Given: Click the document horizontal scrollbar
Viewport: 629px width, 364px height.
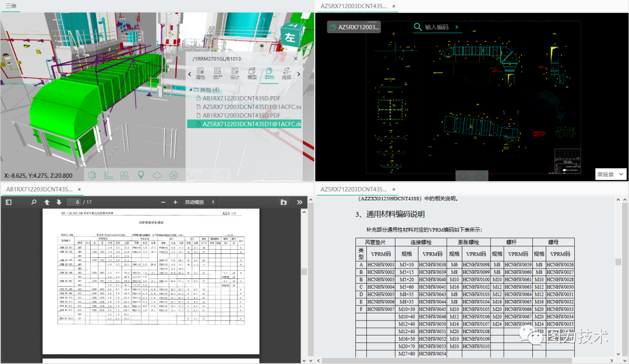Looking at the screenshot, I should coord(447,361).
